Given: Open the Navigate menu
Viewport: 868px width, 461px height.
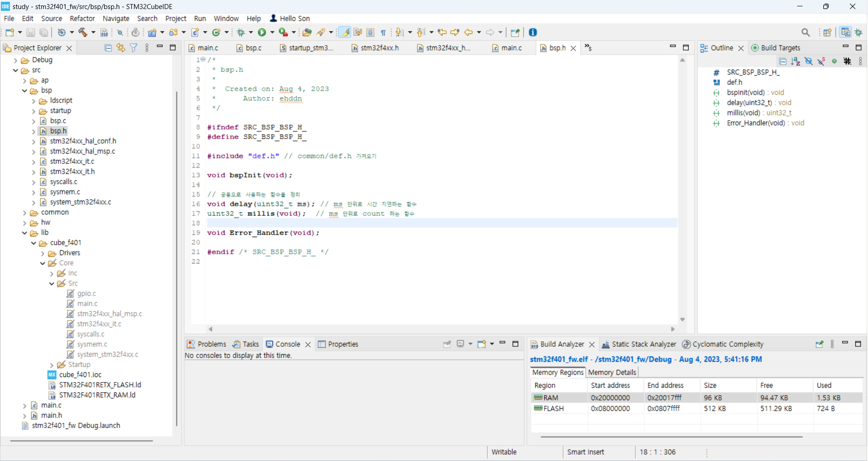Looking at the screenshot, I should (x=116, y=19).
